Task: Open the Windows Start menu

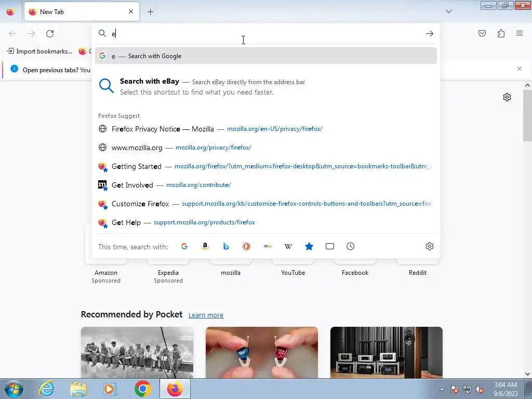Action: pos(14,389)
